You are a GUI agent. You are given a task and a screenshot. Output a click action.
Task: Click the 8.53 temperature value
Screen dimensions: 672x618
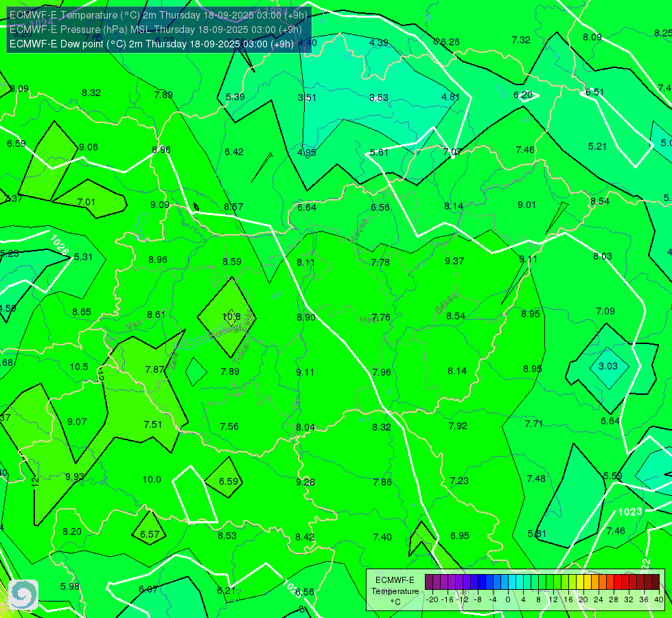pos(227,536)
